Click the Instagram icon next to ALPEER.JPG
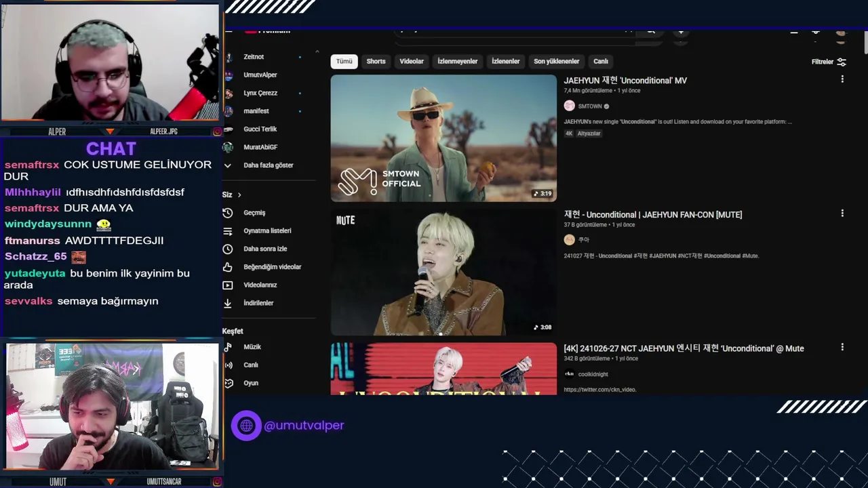The height and width of the screenshot is (488, 868). coord(217,131)
